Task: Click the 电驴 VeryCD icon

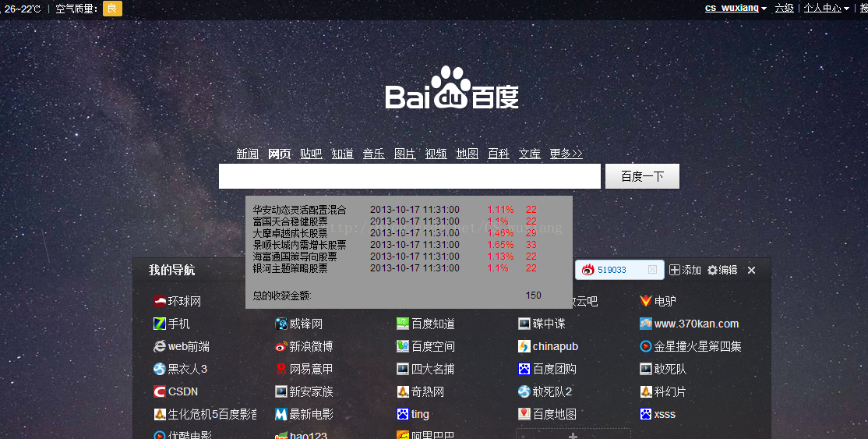Action: (645, 301)
